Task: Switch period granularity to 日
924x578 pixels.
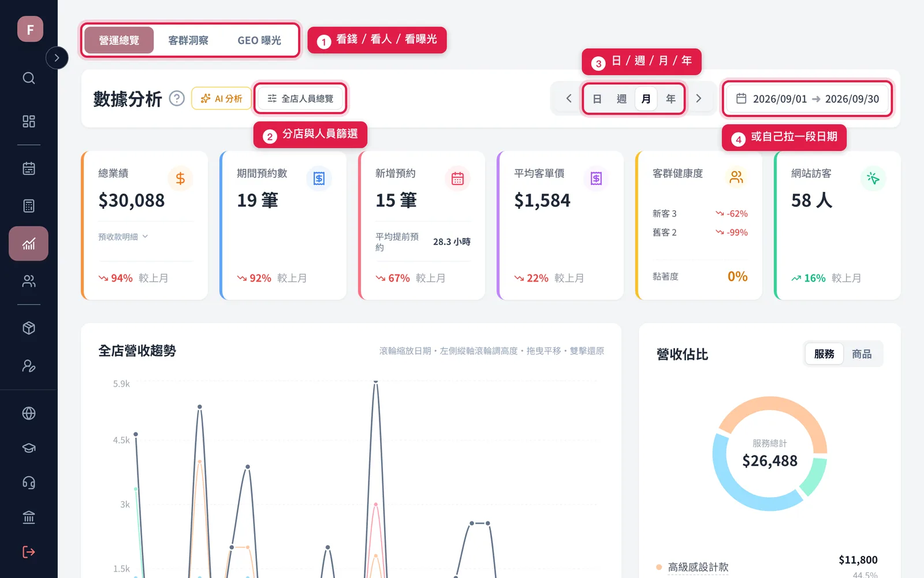Action: (x=597, y=99)
